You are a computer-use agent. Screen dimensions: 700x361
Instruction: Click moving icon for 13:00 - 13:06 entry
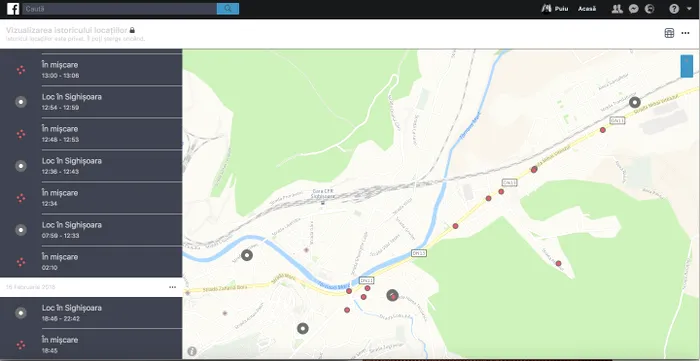(x=21, y=70)
